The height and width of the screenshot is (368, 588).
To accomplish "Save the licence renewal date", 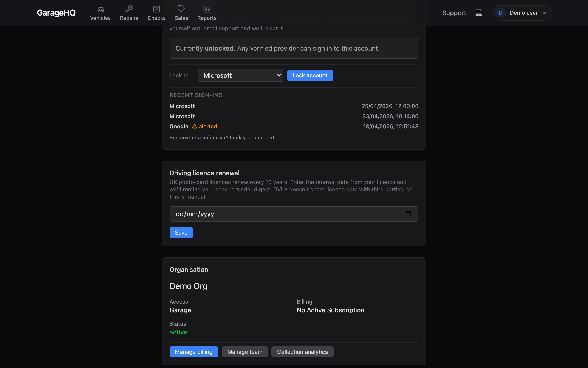I will pos(181,233).
